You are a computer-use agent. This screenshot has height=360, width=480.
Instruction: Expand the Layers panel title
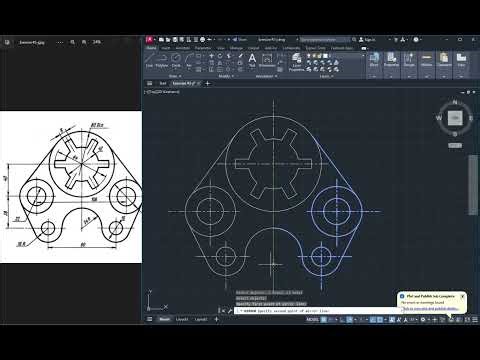click(x=326, y=76)
